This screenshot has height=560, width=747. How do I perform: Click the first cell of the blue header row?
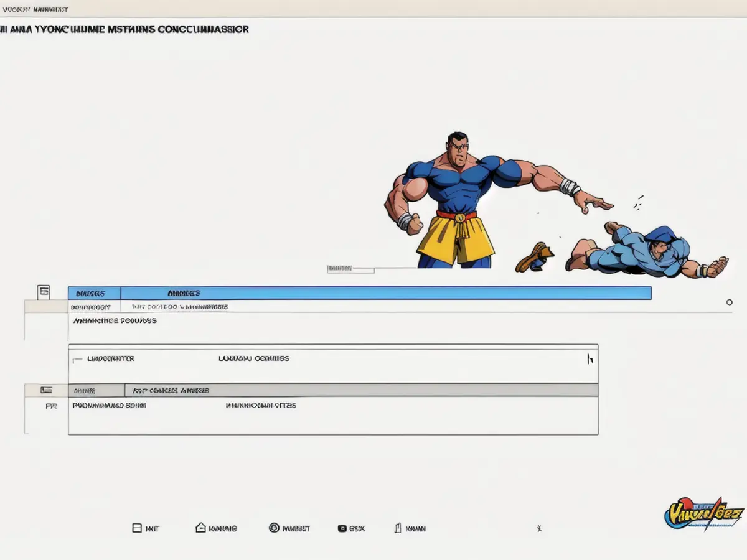point(94,293)
